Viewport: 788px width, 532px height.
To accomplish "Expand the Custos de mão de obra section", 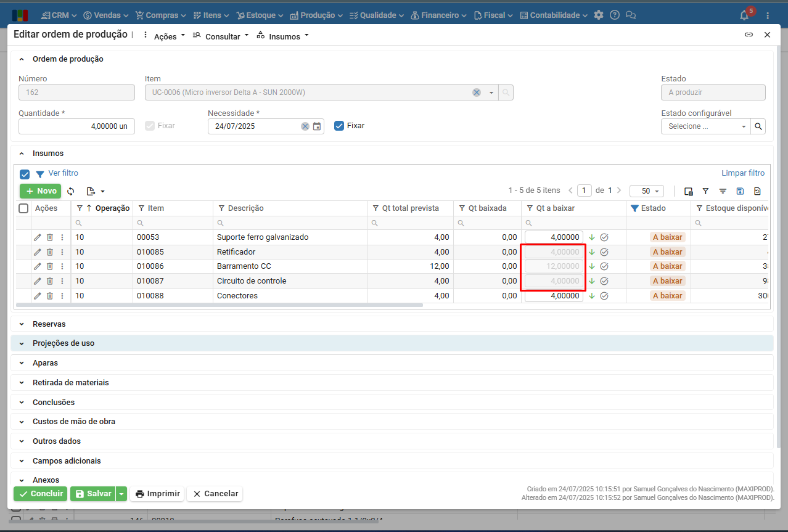I will coord(73,422).
